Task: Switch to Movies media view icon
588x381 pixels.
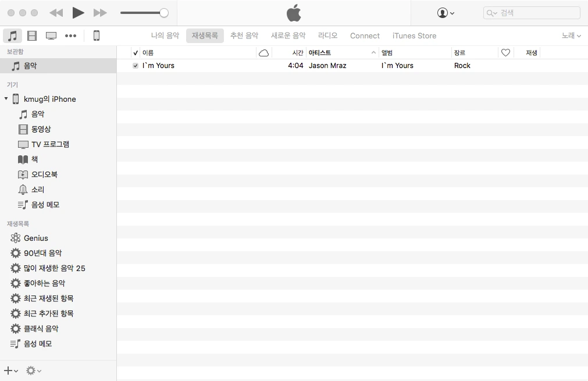Action: click(x=32, y=35)
